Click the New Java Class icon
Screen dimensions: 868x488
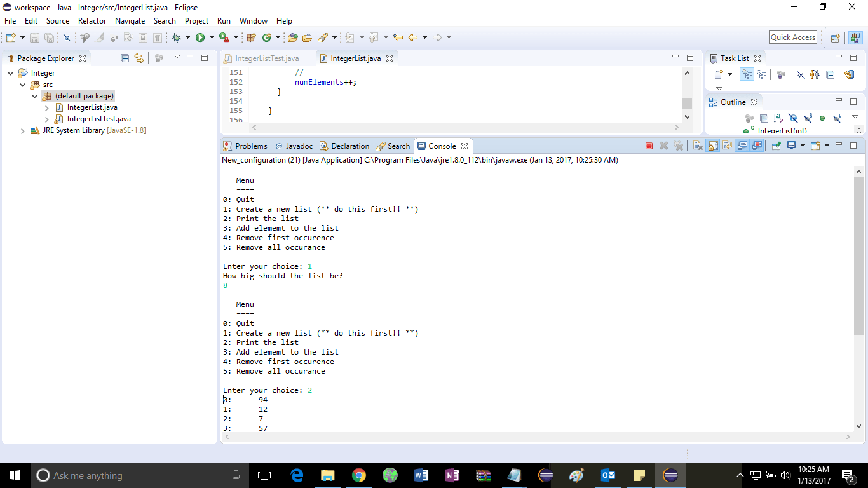266,38
